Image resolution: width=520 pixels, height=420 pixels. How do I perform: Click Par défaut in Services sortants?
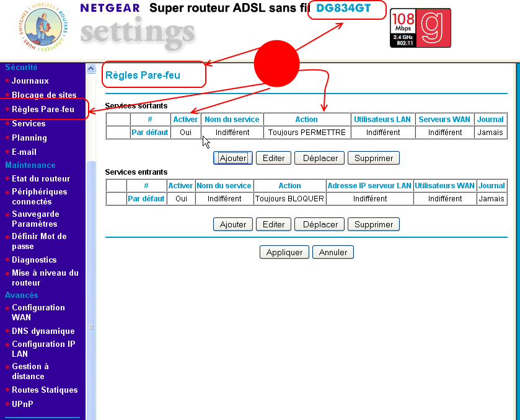coord(149,133)
